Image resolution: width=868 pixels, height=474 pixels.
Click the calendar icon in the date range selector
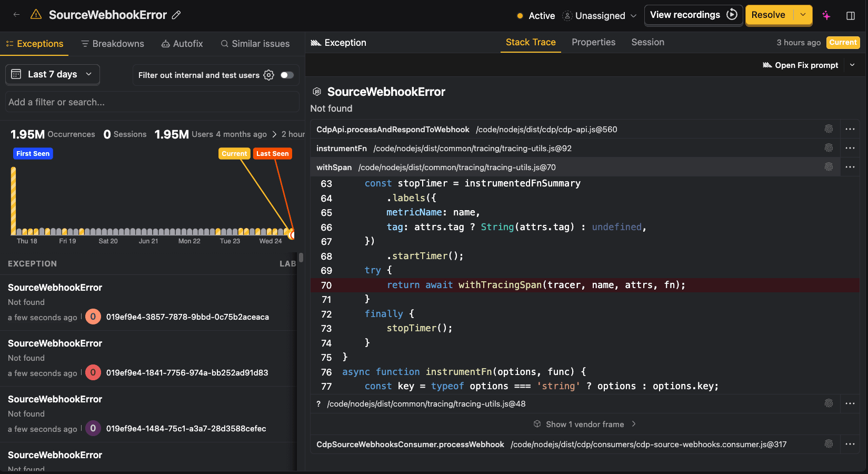pyautogui.click(x=16, y=74)
